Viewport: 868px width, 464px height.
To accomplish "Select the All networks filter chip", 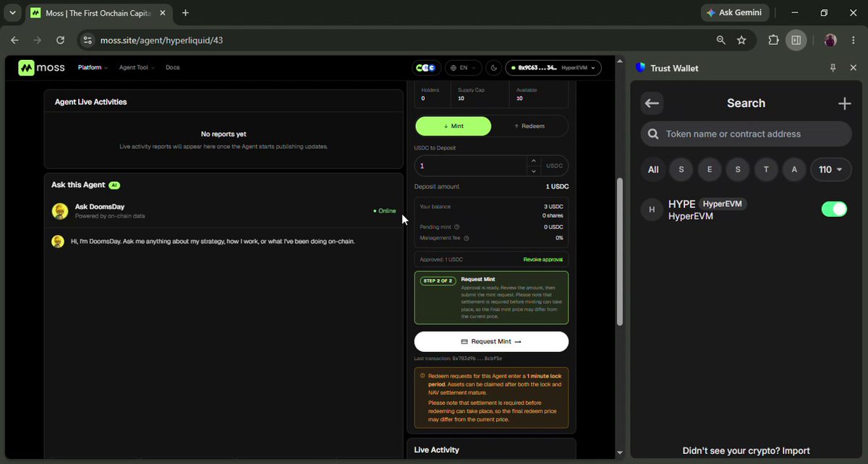I will point(653,170).
